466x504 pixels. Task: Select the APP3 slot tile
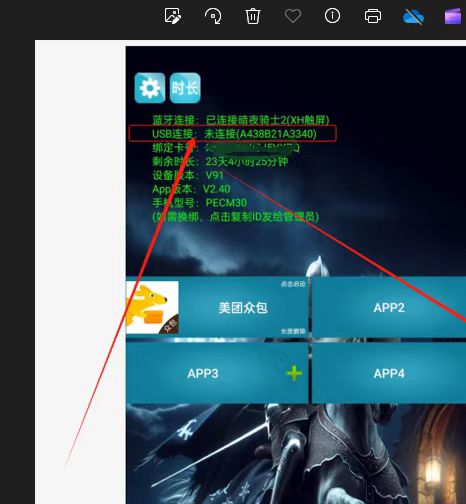click(x=217, y=373)
